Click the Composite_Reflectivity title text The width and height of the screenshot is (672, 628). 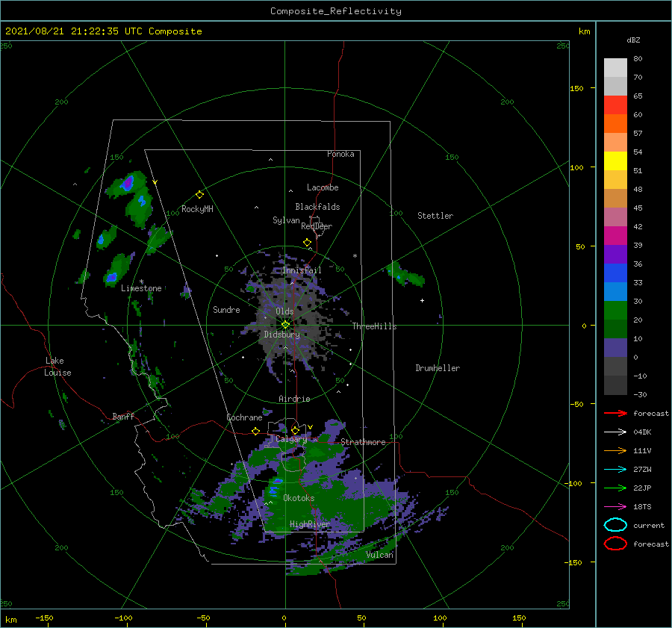pos(336,11)
